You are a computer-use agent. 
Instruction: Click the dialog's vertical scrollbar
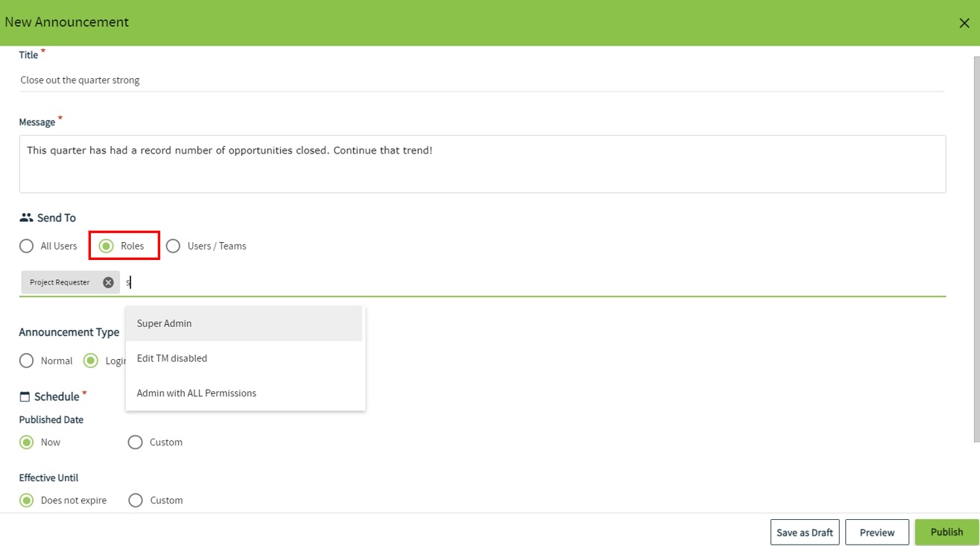coord(976,249)
